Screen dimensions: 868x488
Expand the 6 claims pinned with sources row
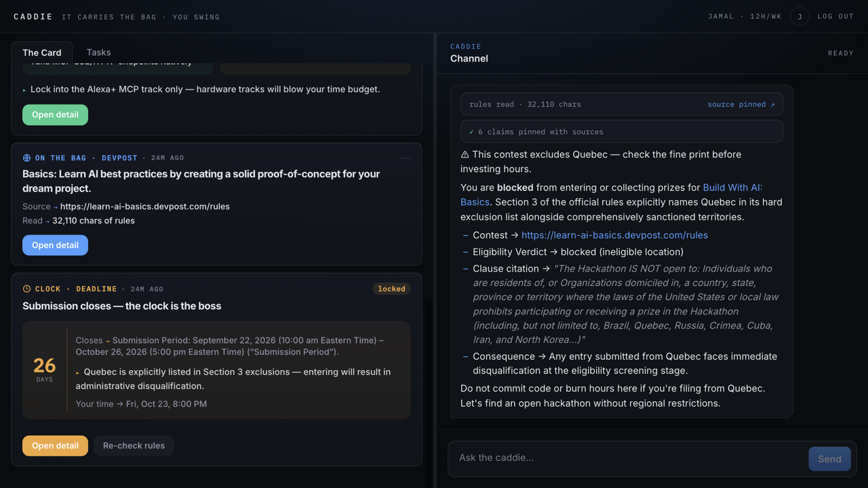pos(622,131)
